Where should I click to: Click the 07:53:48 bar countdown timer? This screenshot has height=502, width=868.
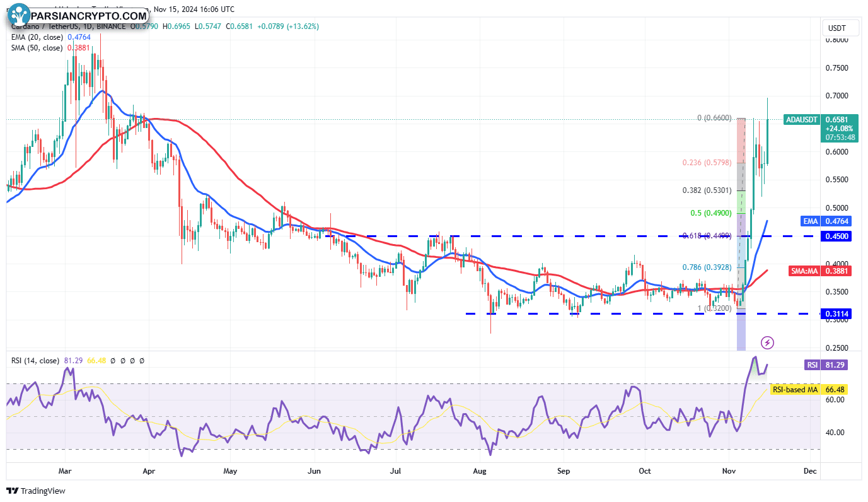click(x=841, y=137)
